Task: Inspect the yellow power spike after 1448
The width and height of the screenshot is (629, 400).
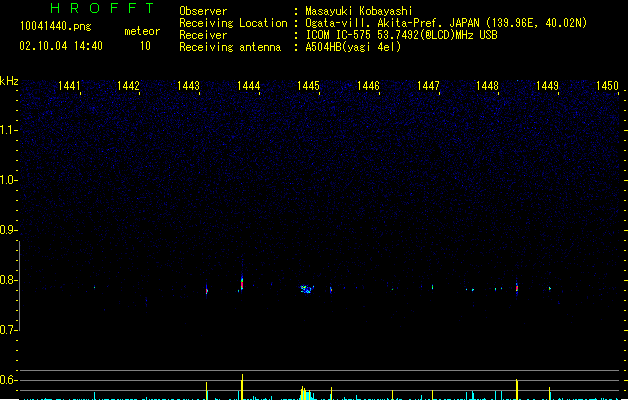Action: coord(517,389)
